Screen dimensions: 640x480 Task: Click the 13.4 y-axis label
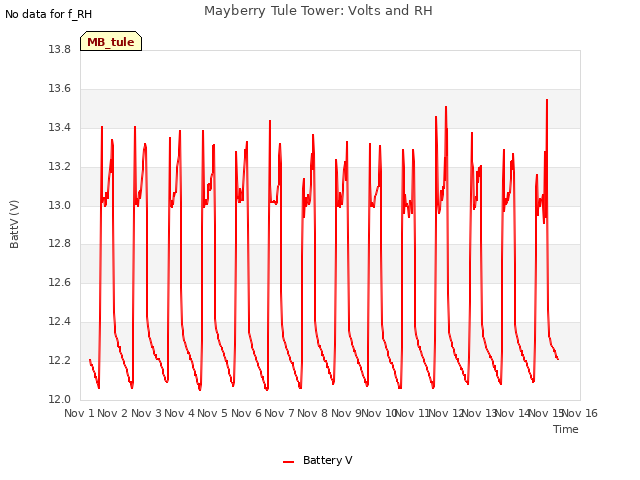[59, 127]
